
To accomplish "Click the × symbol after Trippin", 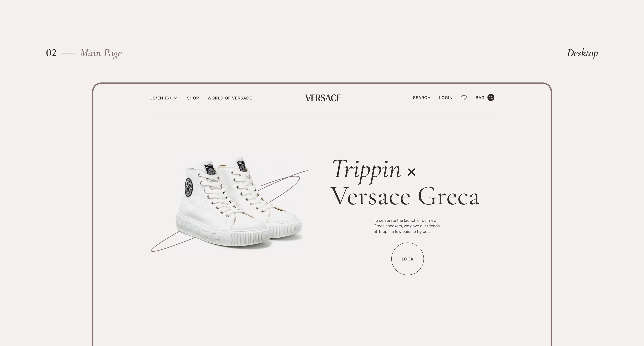I will click(412, 172).
